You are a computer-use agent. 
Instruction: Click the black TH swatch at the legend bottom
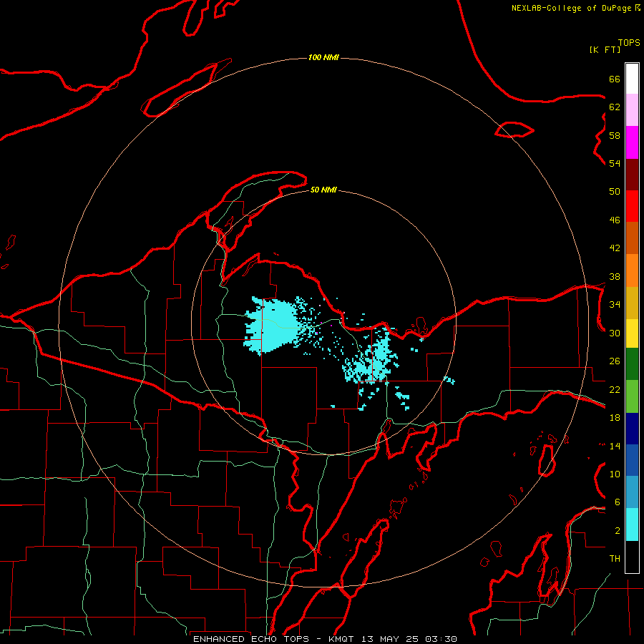[x=632, y=557]
